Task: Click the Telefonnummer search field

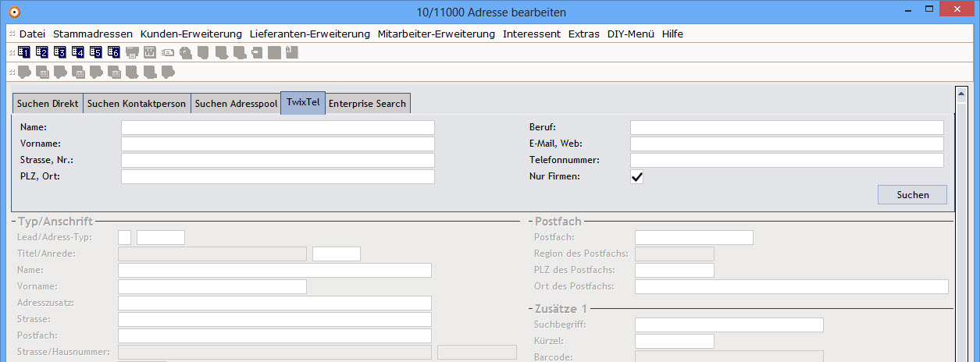Action: [787, 161]
